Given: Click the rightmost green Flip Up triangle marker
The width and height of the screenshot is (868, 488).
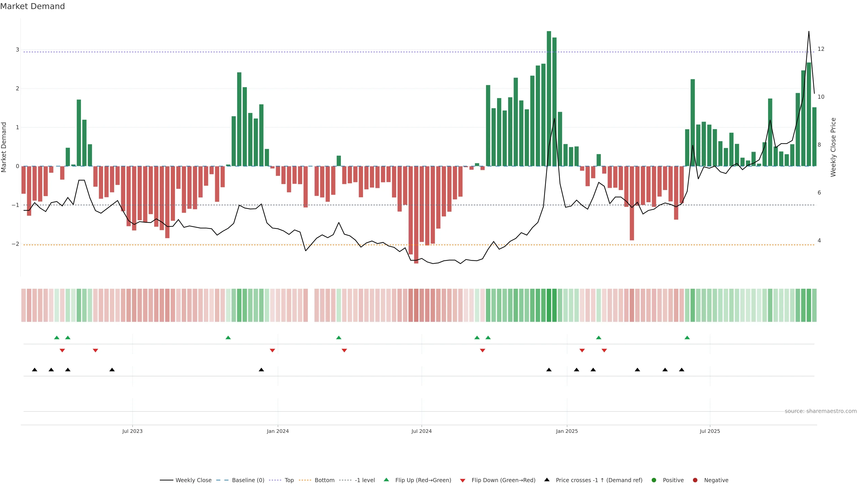Looking at the screenshot, I should [687, 338].
